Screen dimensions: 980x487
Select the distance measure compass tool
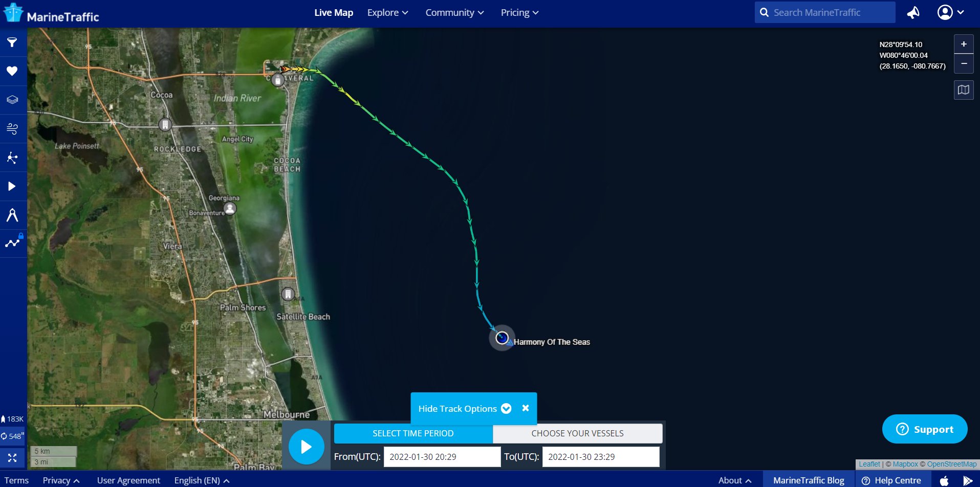[x=12, y=215]
